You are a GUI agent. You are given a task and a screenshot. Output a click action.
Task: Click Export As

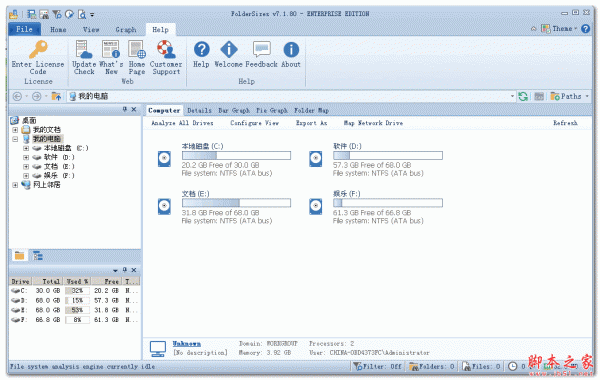coord(311,123)
